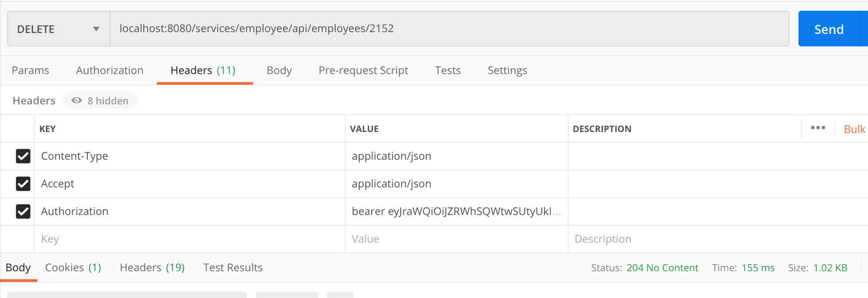The width and height of the screenshot is (868, 298).
Task: Select the request Body tab
Action: pos(279,70)
